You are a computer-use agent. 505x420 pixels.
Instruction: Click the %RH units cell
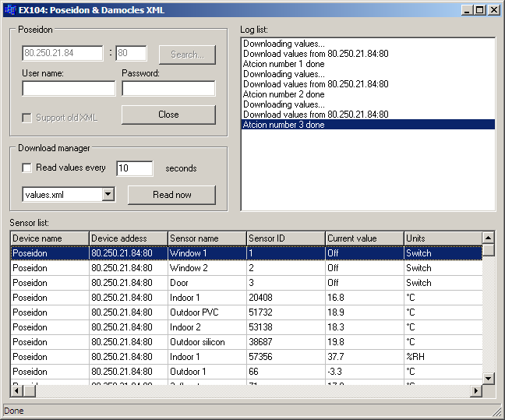coord(443,357)
